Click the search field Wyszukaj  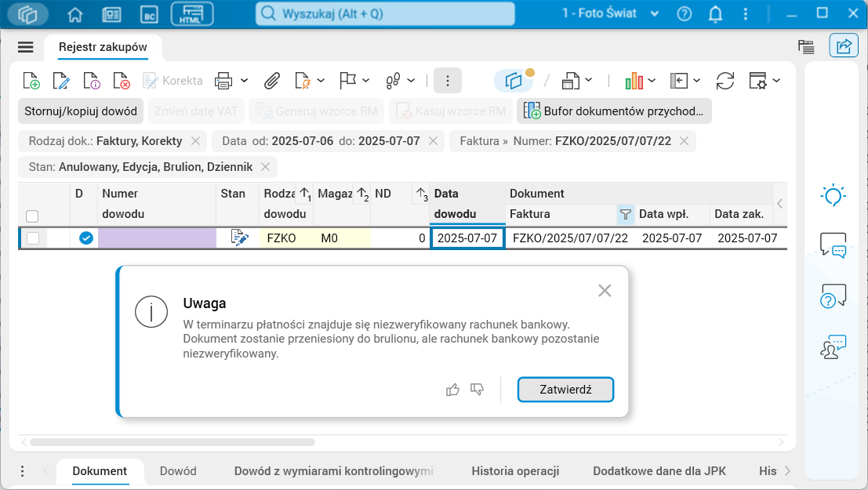tap(385, 14)
